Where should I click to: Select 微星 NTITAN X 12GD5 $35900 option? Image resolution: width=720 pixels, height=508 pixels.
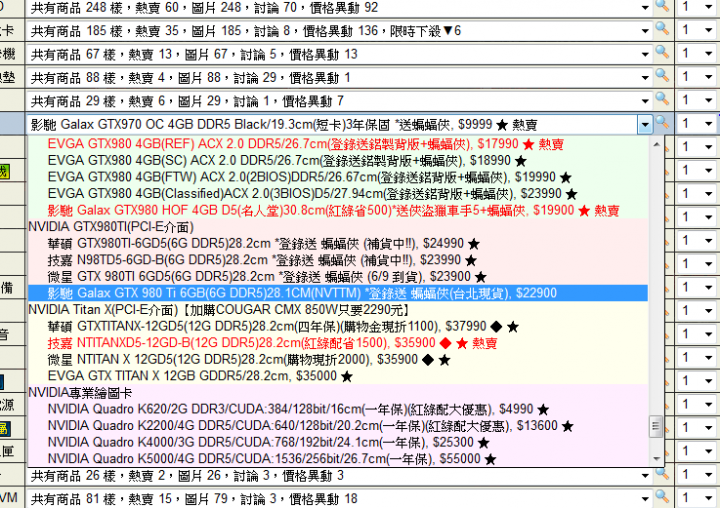point(338,360)
